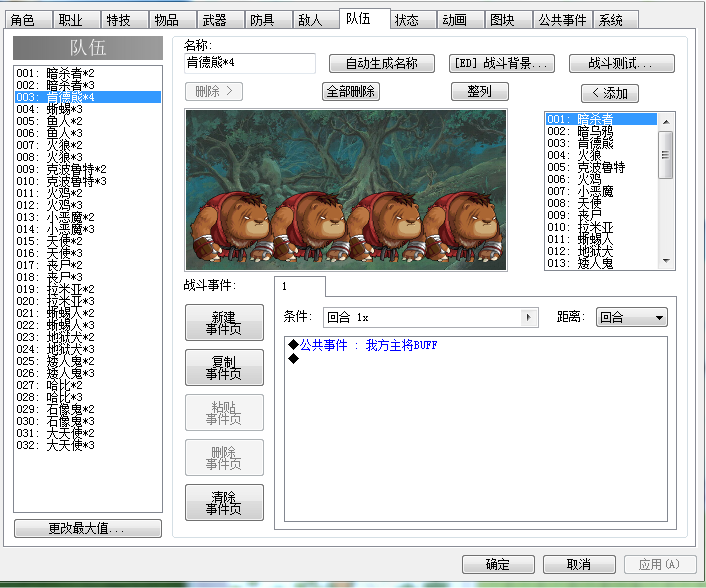Screen dimensions: 706x588
Task: Select troop 028: 哈比*3
Action: click(88, 397)
